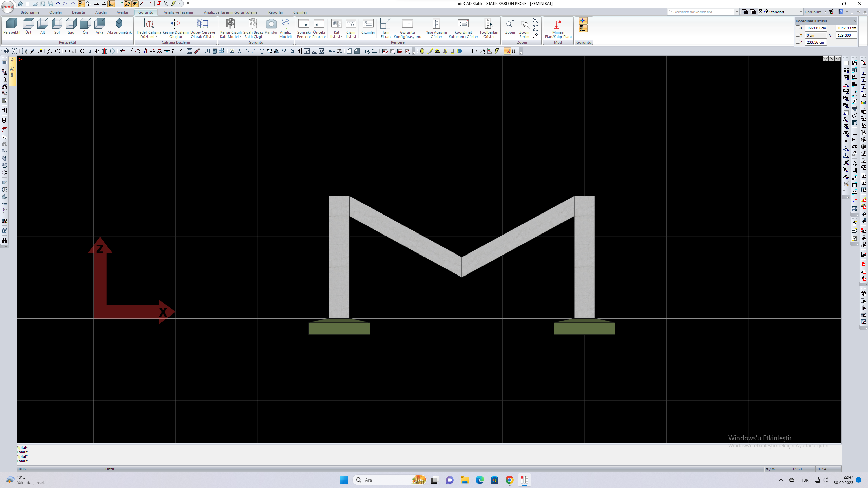Switch to Perspektif view

12,26
